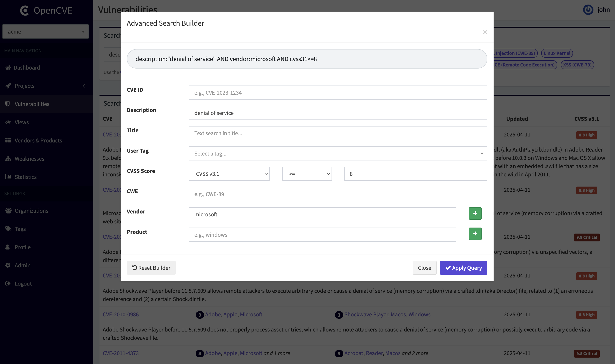Click the Reset Builder button
615x364 pixels.
click(x=151, y=268)
